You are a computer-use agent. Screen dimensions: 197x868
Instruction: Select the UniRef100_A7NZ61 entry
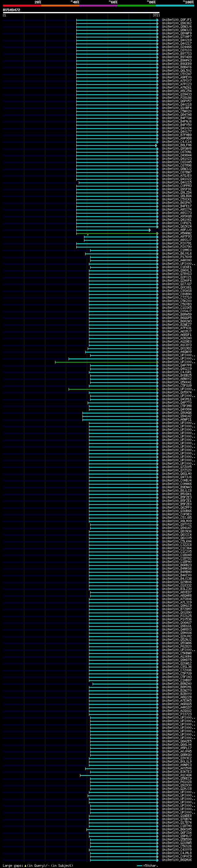tap(176, 88)
